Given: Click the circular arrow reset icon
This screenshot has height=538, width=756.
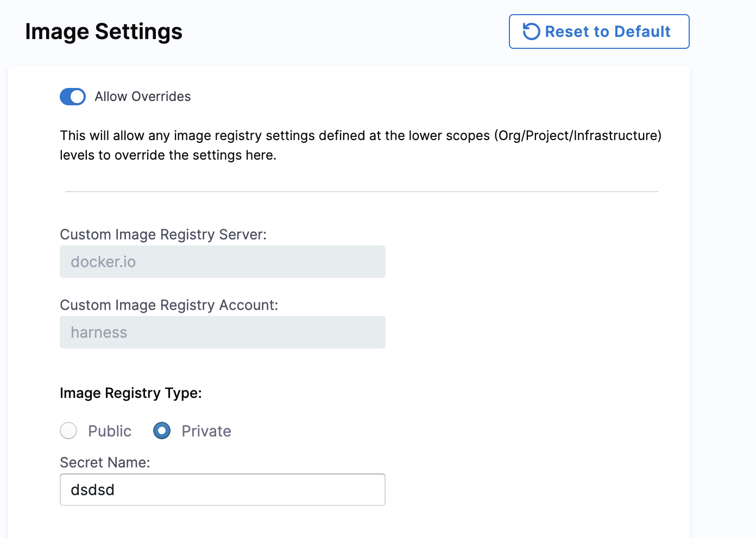Looking at the screenshot, I should click(x=531, y=31).
